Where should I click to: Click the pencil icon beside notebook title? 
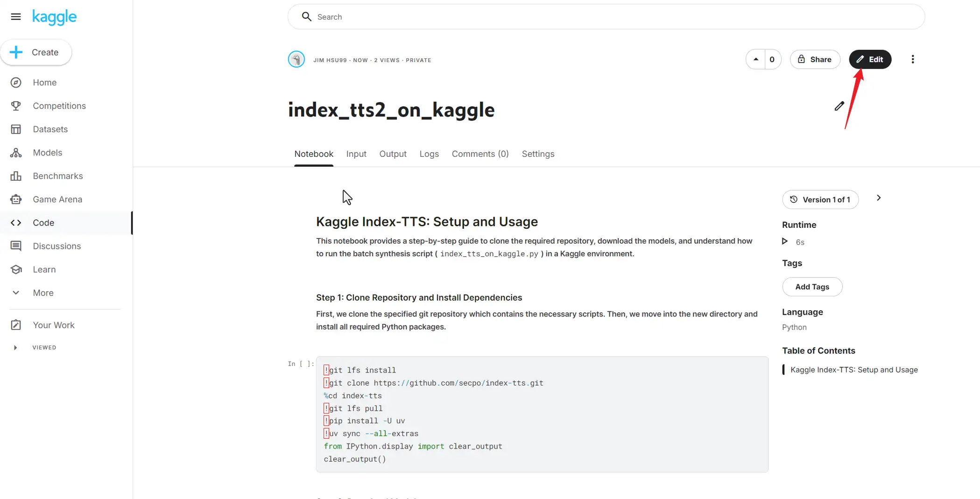[x=839, y=106]
